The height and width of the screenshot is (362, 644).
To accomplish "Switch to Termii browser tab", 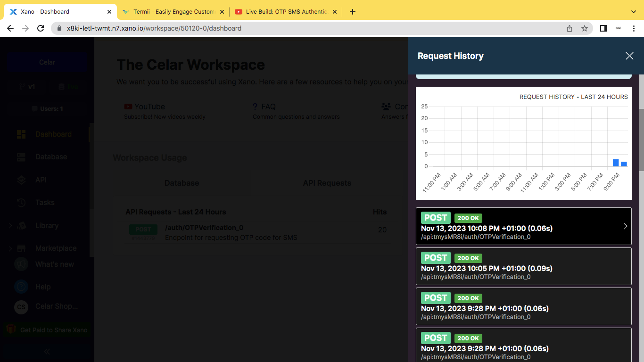I will point(174,12).
